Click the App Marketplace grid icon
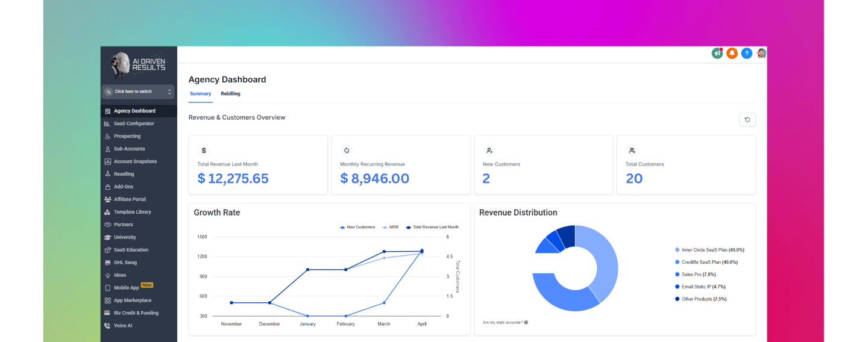Viewport: 868px width, 342px height. (x=107, y=300)
